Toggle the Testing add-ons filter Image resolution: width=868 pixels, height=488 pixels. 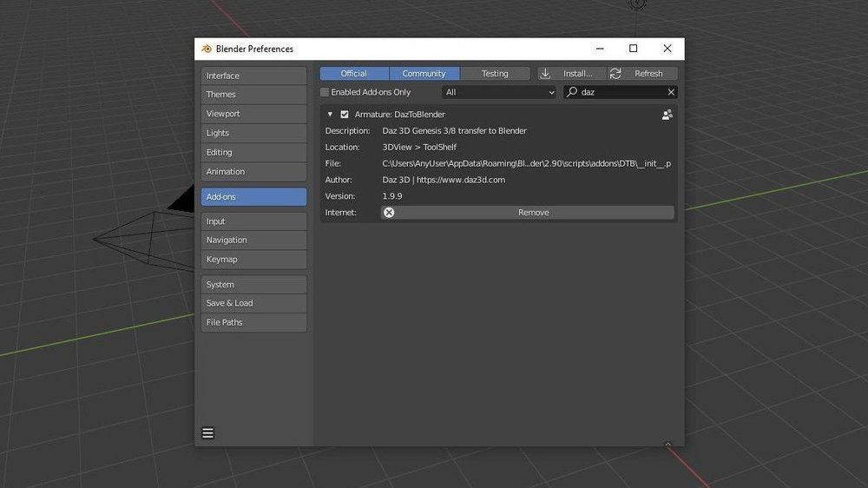pyautogui.click(x=495, y=74)
